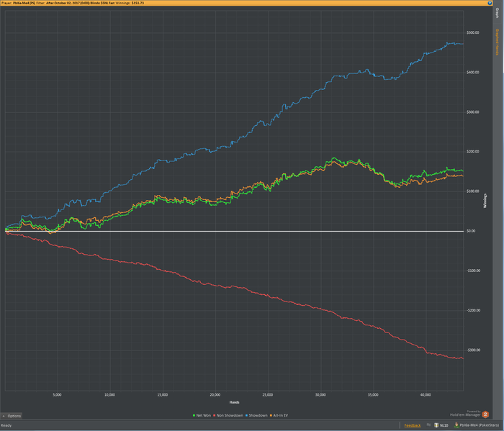The image size is (504, 431).
Task: Click the Ready status text
Action: 6,425
